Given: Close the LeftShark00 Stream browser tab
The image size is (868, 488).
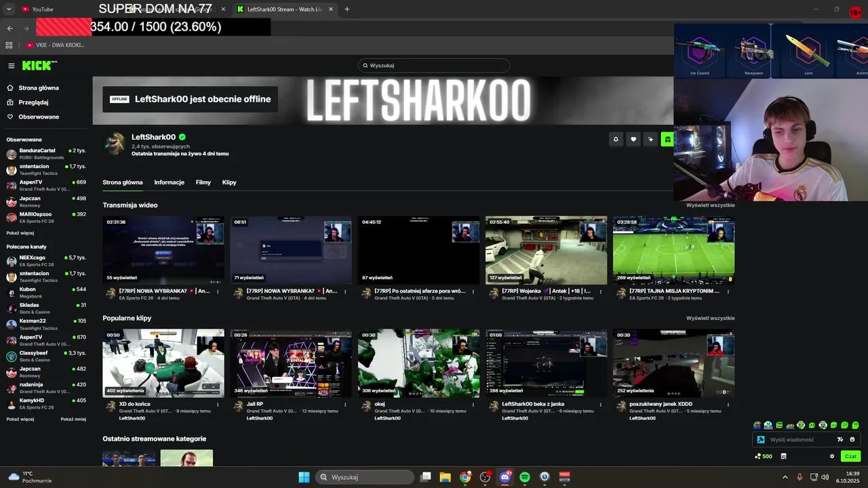Looking at the screenshot, I should 331,9.
